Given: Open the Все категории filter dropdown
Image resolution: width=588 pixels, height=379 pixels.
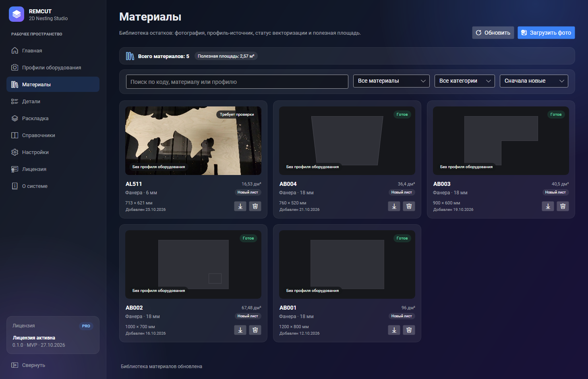Looking at the screenshot, I should coord(465,81).
